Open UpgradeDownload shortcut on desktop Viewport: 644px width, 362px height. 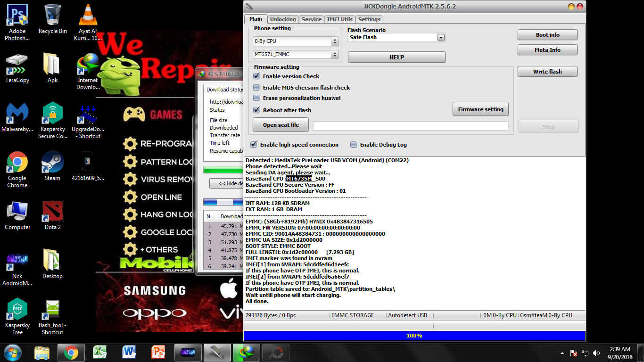click(88, 121)
